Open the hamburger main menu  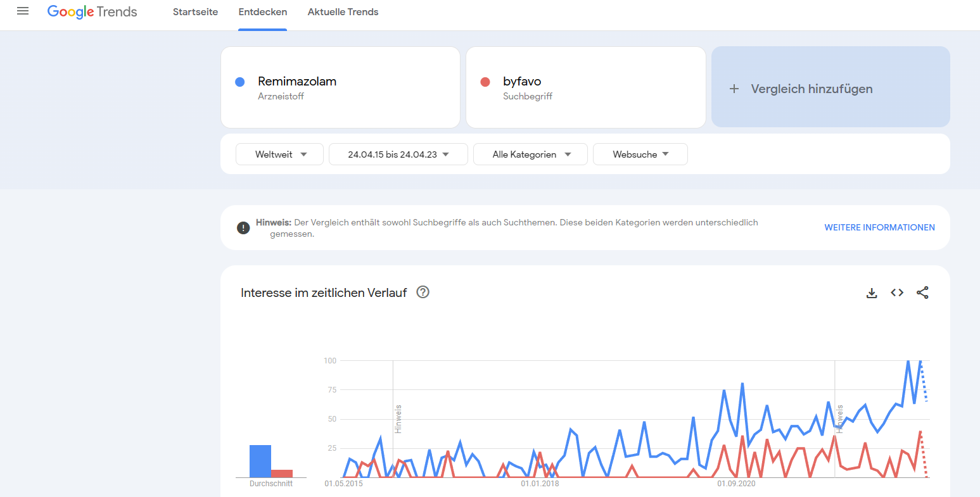[x=23, y=11]
